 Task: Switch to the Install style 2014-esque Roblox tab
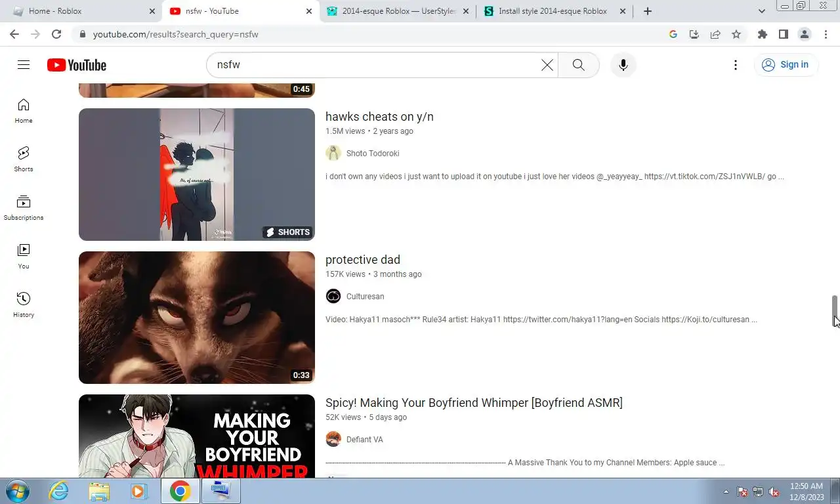(x=555, y=11)
